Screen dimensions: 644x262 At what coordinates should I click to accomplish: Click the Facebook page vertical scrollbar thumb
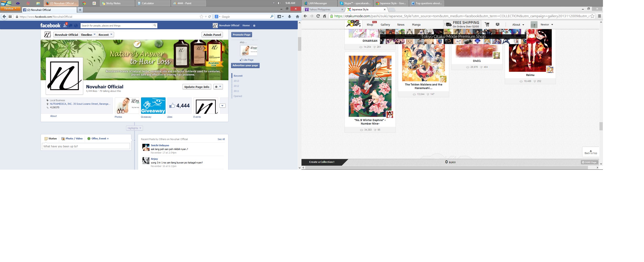[299, 44]
